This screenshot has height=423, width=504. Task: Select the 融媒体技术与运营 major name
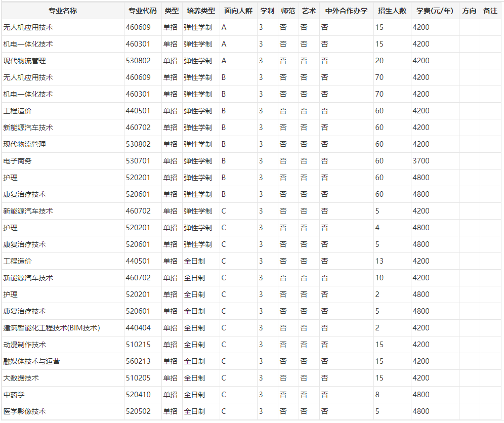31,361
